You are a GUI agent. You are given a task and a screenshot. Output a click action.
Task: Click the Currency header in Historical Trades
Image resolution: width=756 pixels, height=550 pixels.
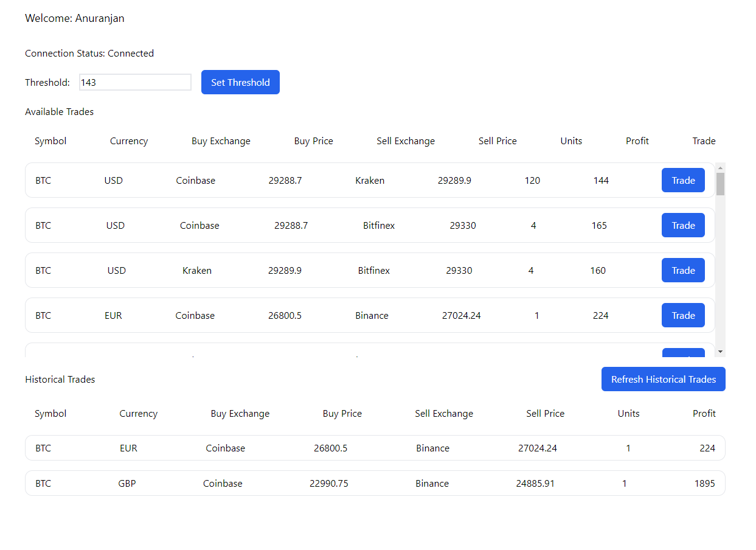point(139,414)
